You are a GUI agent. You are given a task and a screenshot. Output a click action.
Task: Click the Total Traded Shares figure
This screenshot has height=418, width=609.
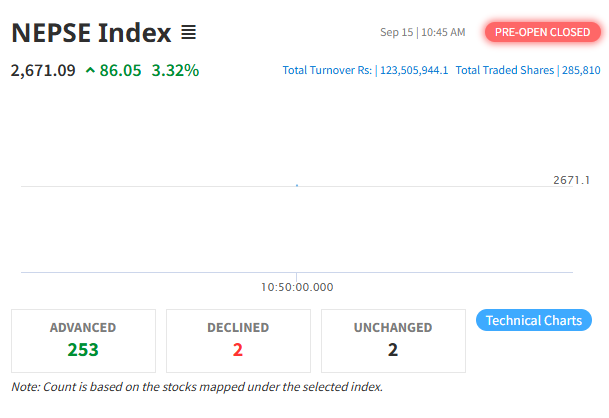tap(581, 70)
